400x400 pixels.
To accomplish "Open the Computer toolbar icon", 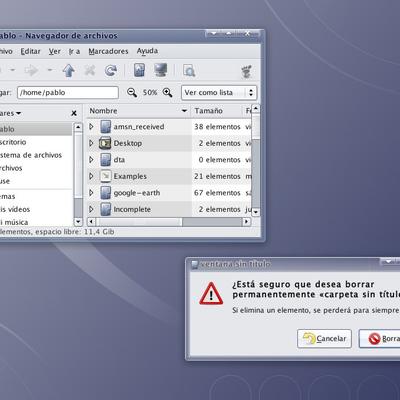I will tap(161, 70).
